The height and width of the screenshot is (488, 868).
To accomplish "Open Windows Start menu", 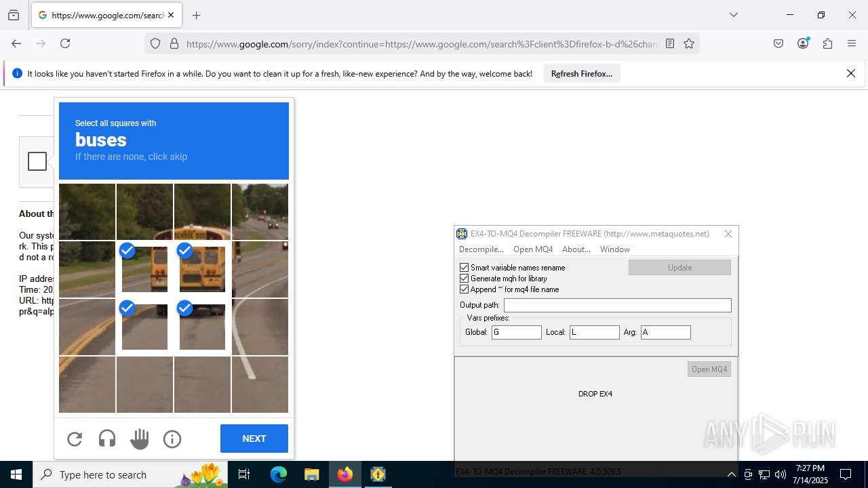I will click(x=16, y=474).
